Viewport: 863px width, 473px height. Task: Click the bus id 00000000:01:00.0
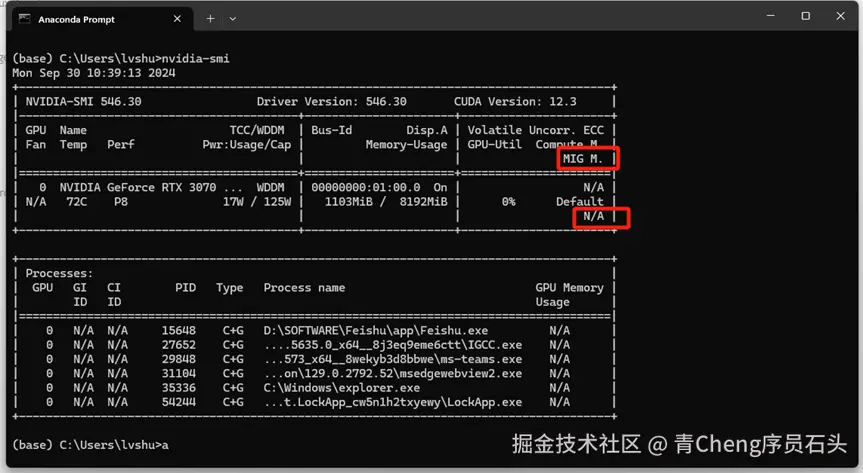(x=365, y=187)
